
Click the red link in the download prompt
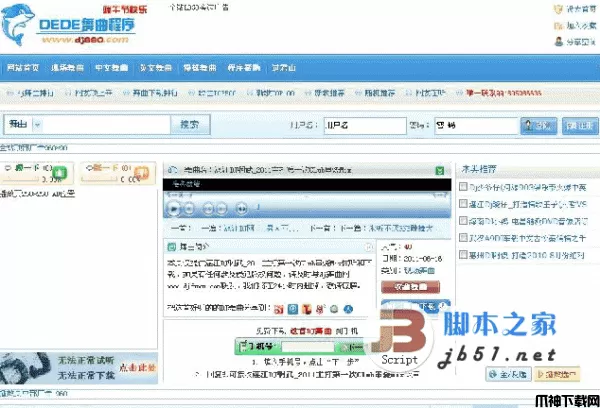(x=311, y=331)
